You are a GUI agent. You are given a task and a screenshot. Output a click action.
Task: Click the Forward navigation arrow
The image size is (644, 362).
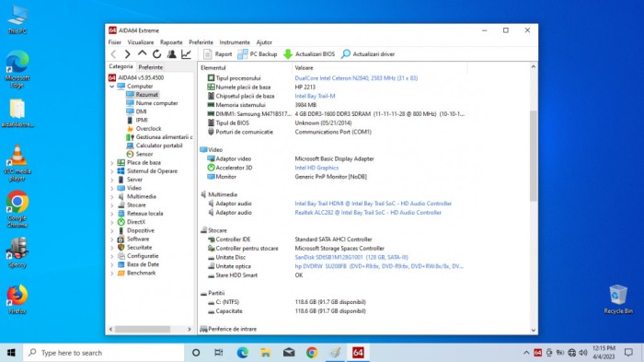pos(127,54)
